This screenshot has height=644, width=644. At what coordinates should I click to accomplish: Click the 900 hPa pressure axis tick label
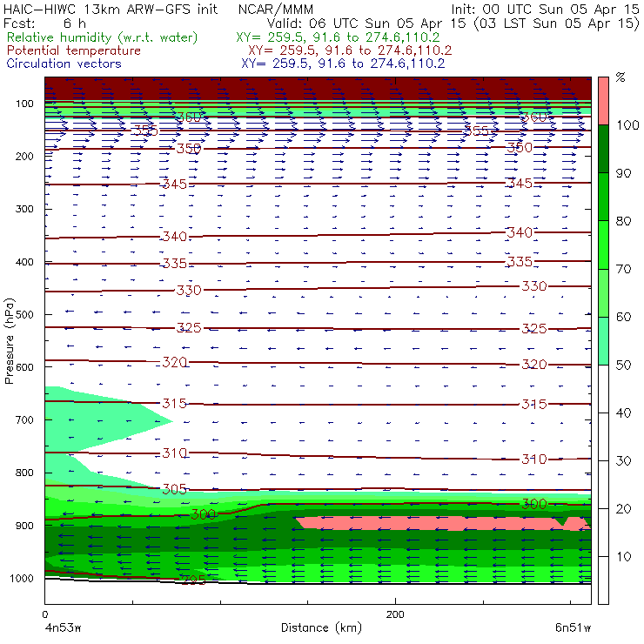point(24,526)
